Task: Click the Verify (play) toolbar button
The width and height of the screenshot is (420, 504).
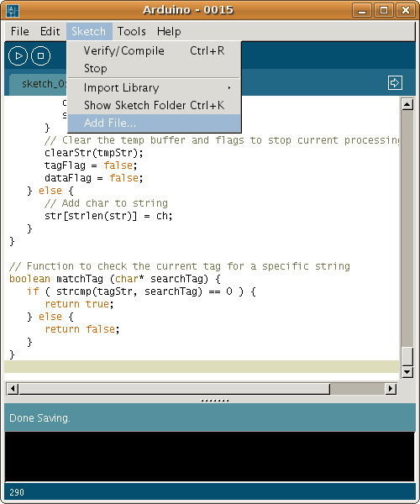Action: click(18, 56)
